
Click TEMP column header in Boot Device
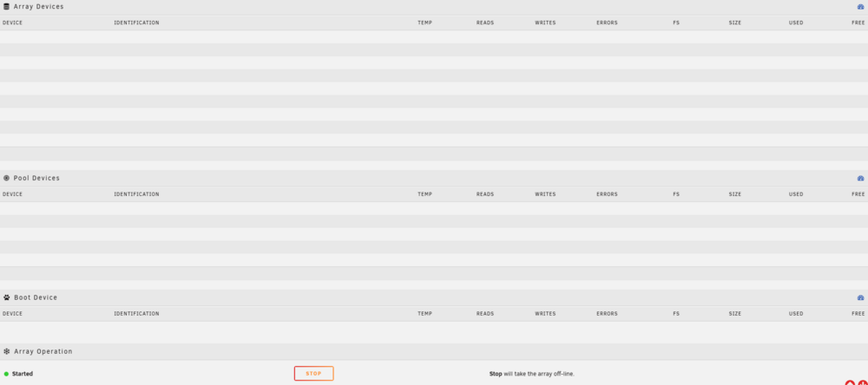tap(425, 314)
